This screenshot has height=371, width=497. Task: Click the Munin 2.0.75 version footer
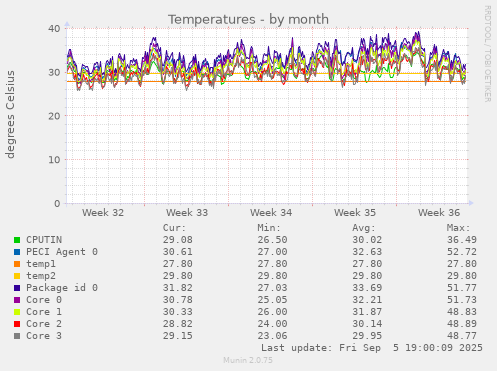(x=248, y=360)
